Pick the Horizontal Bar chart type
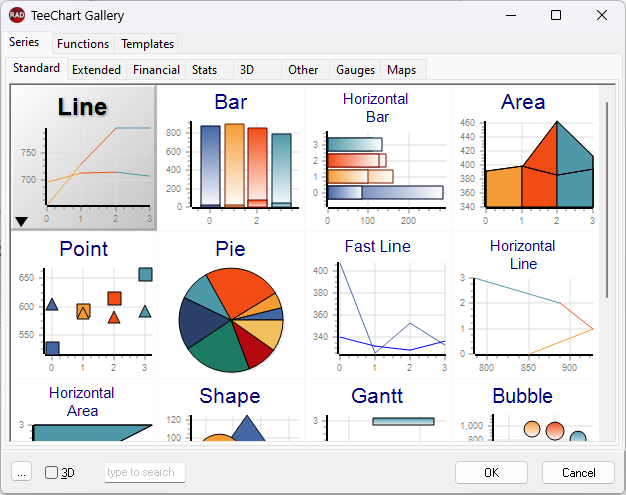Image resolution: width=626 pixels, height=495 pixels. tap(378, 158)
